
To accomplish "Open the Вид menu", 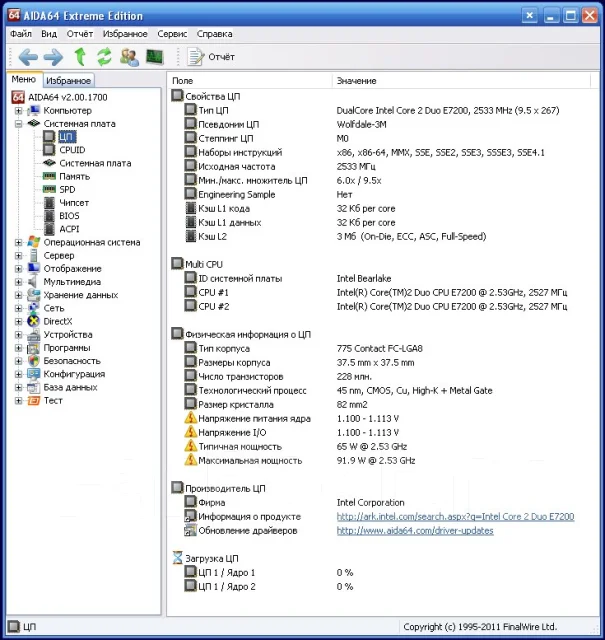I will point(49,34).
